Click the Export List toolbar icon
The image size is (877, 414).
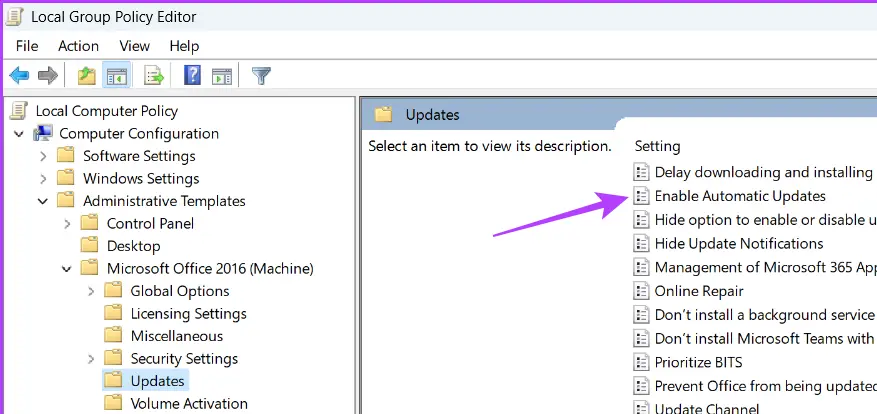tap(154, 76)
